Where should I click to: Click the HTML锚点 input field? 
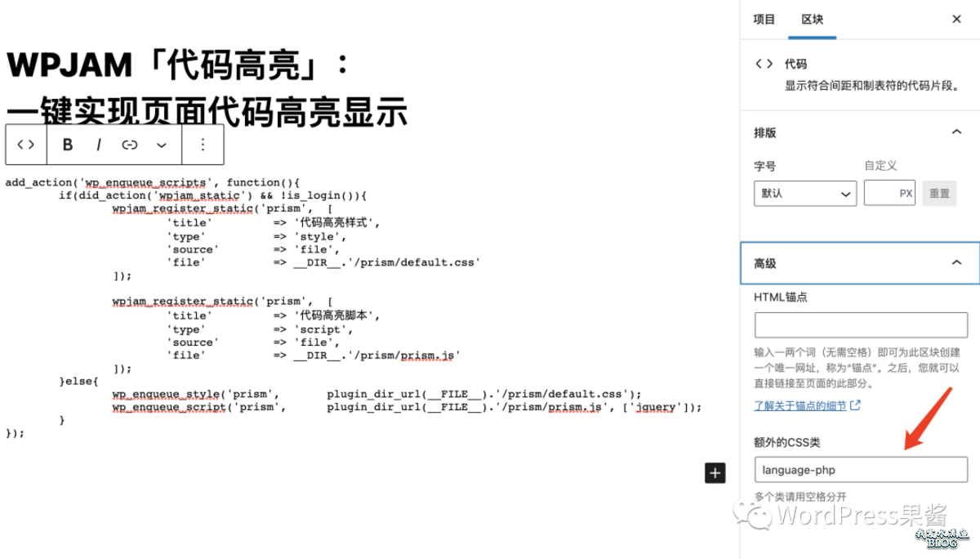(x=860, y=324)
